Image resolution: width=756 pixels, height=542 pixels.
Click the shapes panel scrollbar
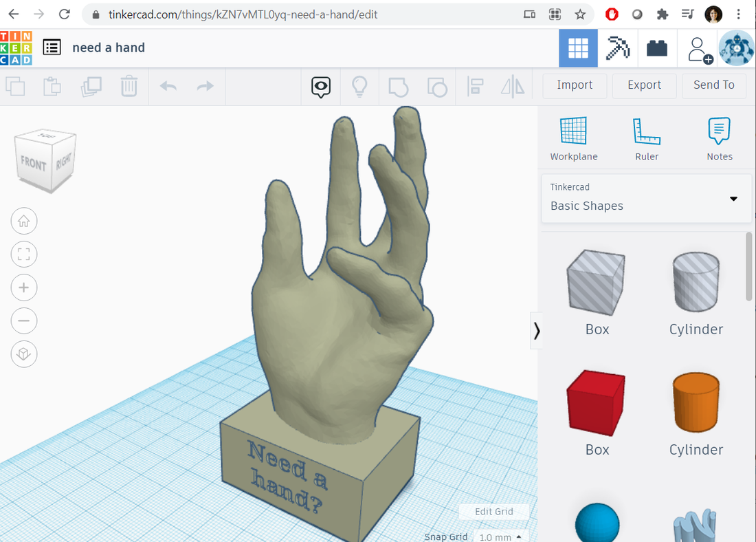748,266
